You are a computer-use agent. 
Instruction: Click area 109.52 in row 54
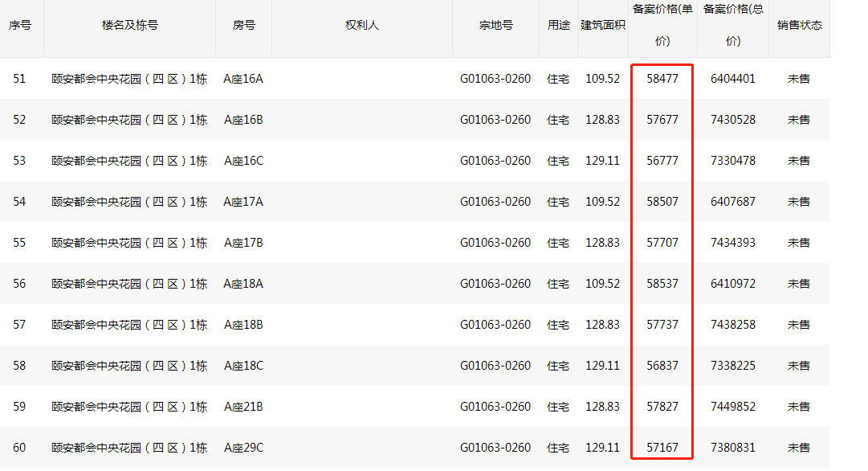pos(603,202)
